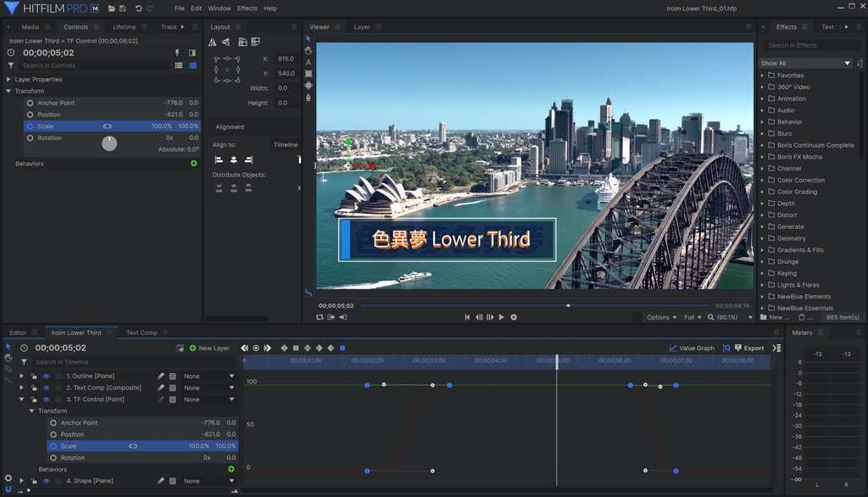The width and height of the screenshot is (868, 497).
Task: Toggle loop playback icon below viewer
Action: (x=320, y=317)
